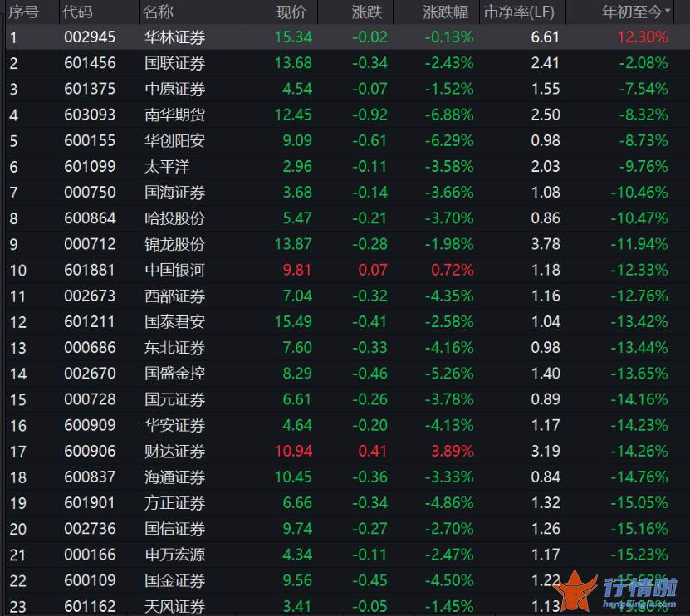Click the 名称 column header
The height and width of the screenshot is (616, 690).
pyautogui.click(x=159, y=12)
